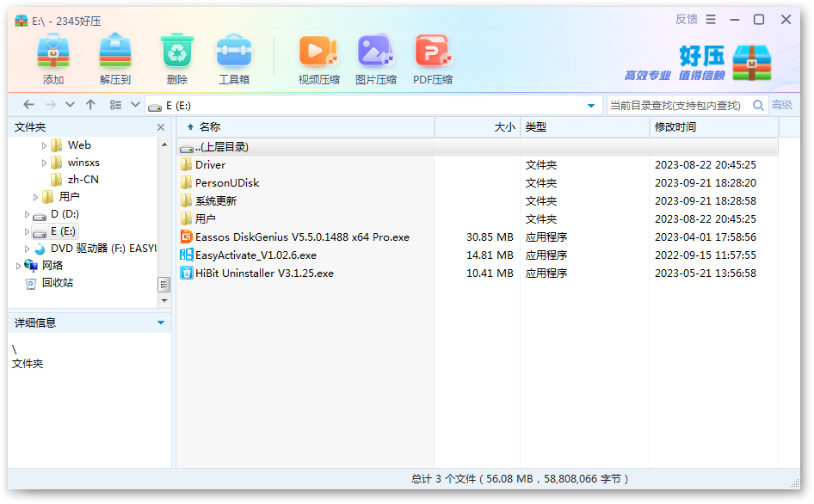Collapse the 详细信息 details panel
Screen dimensions: 814x504
click(x=161, y=323)
